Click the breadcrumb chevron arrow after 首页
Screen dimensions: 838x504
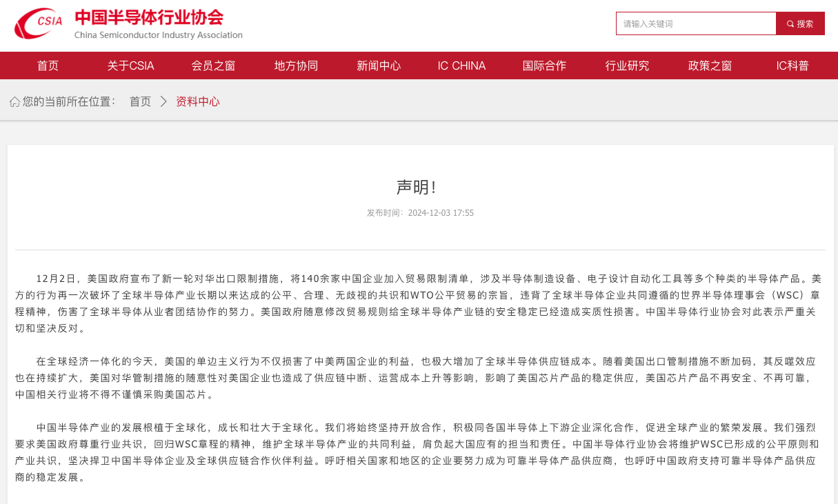coord(163,101)
